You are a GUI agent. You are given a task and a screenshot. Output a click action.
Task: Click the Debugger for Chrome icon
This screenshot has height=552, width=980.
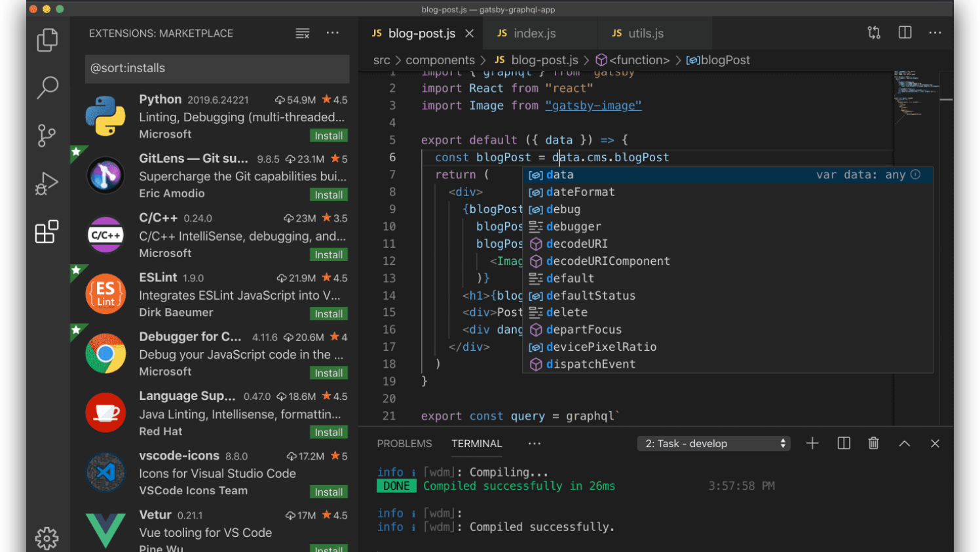(x=105, y=353)
